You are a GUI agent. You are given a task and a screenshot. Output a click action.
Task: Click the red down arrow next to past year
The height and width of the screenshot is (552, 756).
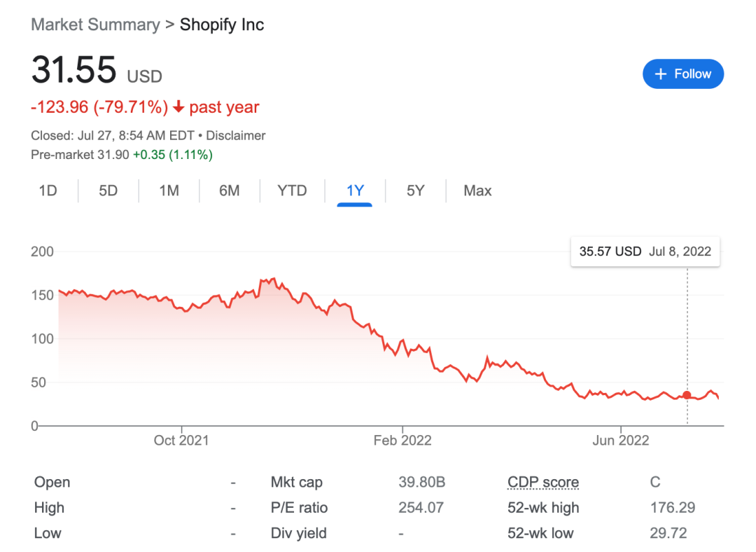(178, 106)
